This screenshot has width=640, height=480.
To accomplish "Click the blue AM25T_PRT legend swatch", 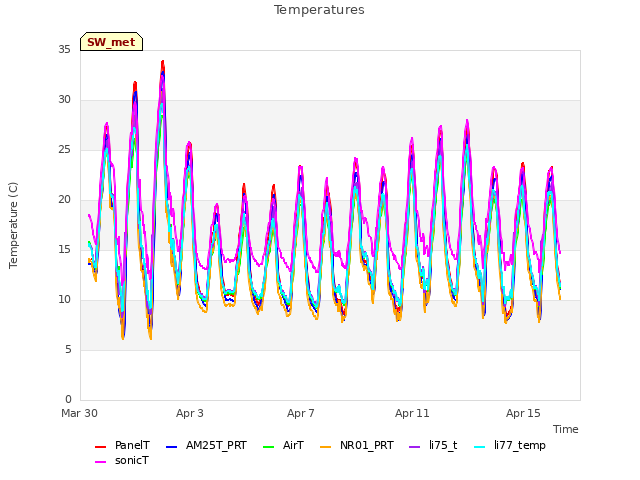I will [171, 447].
